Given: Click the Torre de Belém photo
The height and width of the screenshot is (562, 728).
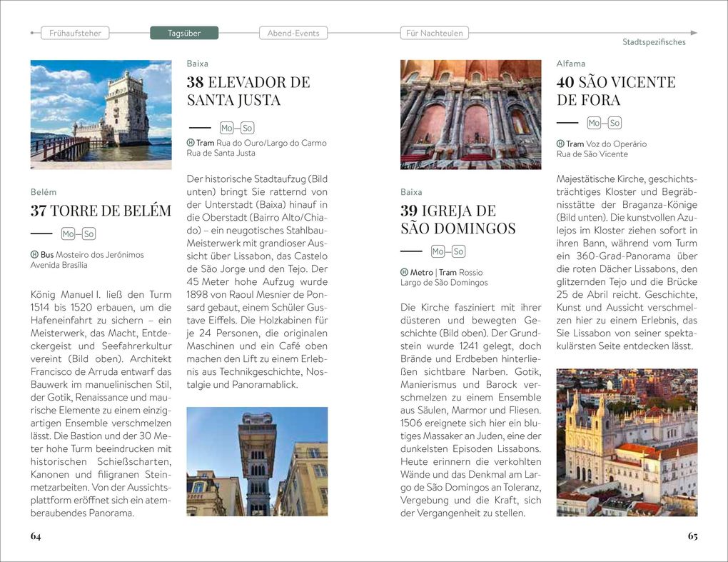Looking at the screenshot, I should tap(101, 114).
